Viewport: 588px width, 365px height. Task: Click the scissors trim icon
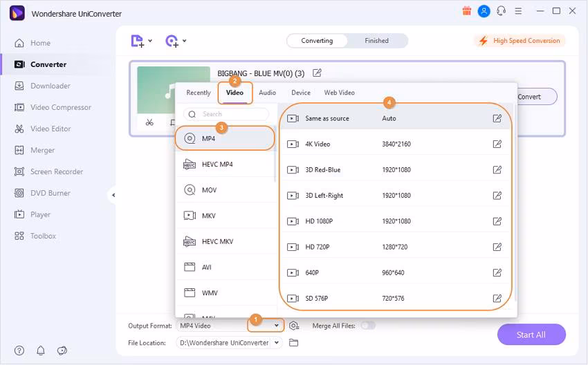point(149,122)
